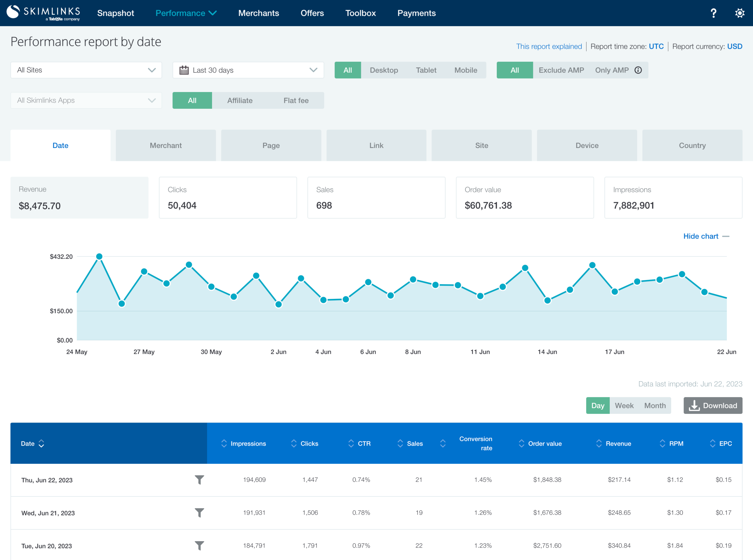Click the Skimlinks logo

pos(44,13)
